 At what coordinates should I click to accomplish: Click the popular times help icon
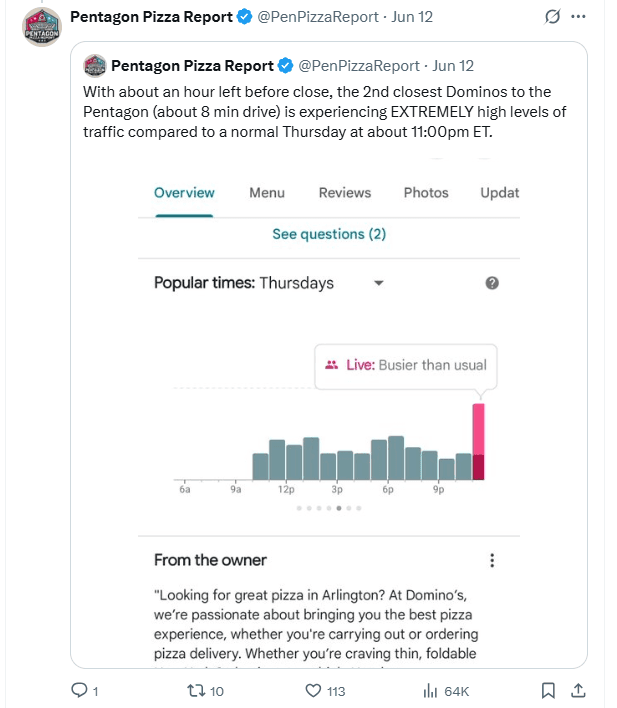tap(492, 283)
